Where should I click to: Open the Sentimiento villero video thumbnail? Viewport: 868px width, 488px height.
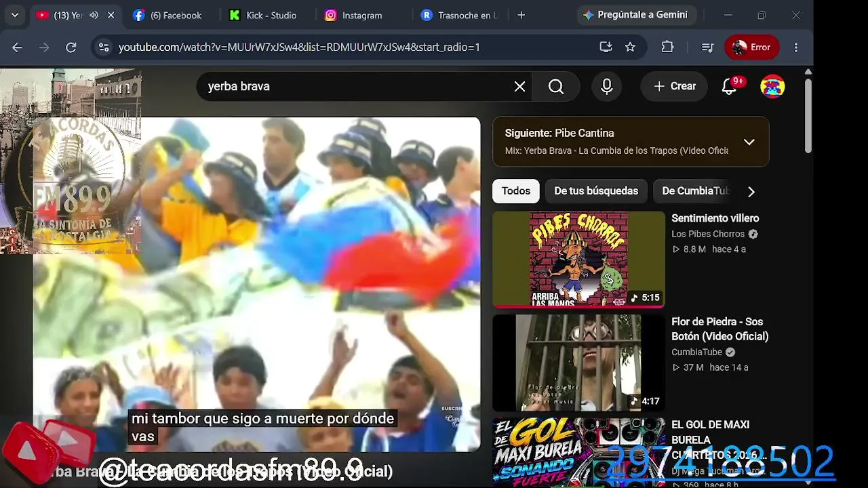click(x=578, y=260)
